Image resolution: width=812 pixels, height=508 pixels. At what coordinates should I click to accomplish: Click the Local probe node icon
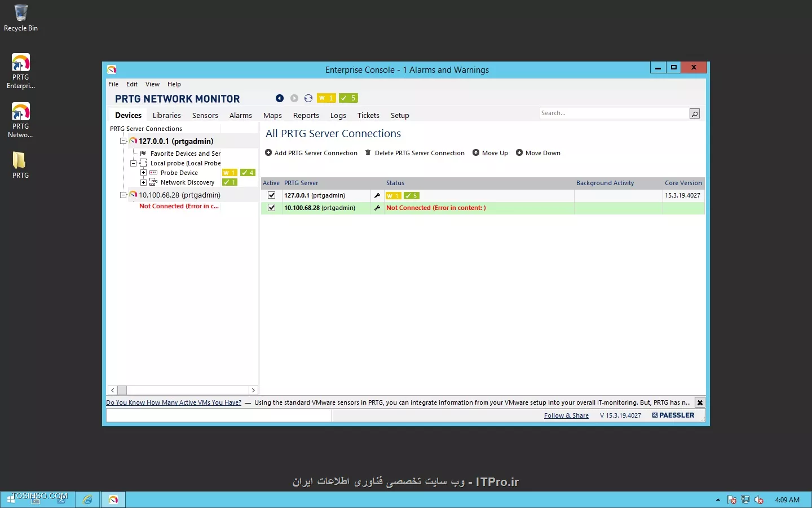tap(143, 163)
